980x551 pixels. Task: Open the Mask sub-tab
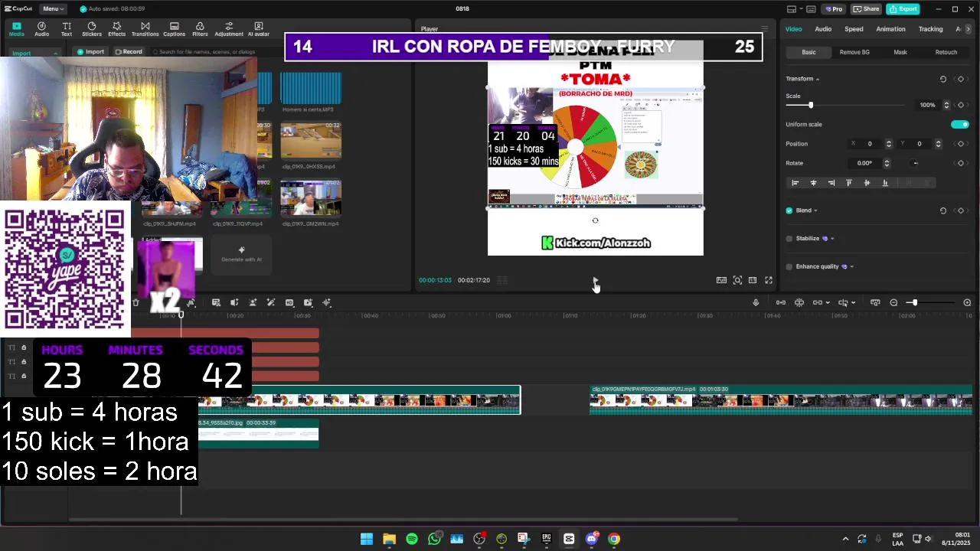tap(900, 52)
